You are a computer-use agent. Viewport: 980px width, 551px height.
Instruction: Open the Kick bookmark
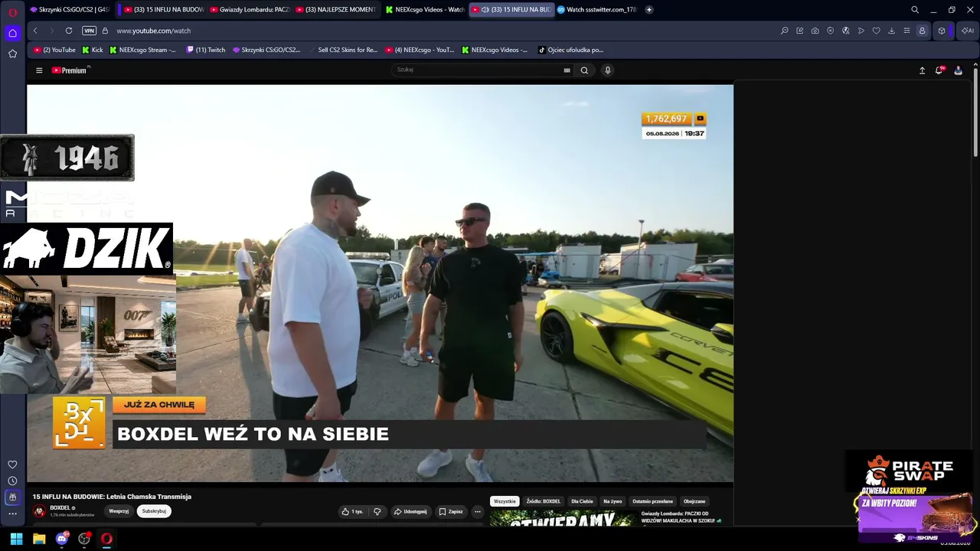pyautogui.click(x=93, y=50)
